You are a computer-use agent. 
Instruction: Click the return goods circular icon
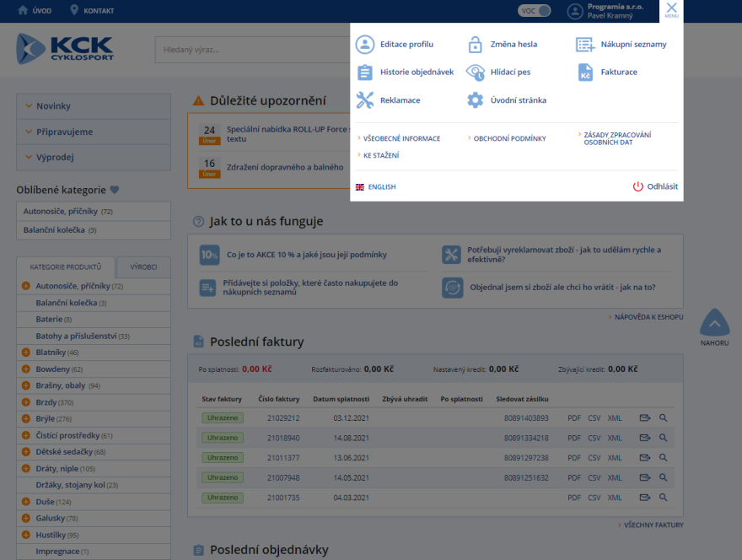point(453,288)
